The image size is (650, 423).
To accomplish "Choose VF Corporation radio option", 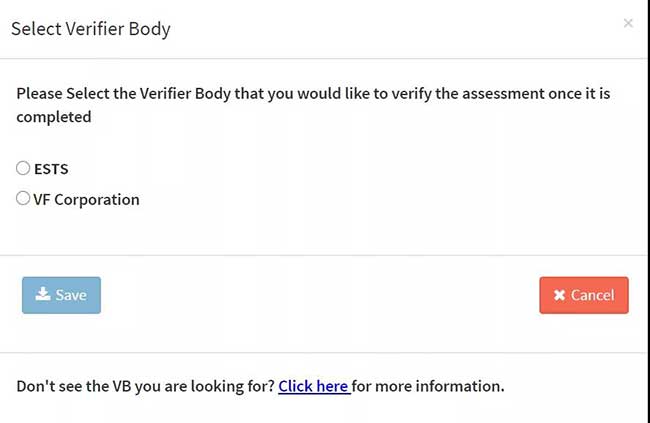I will (x=23, y=198).
